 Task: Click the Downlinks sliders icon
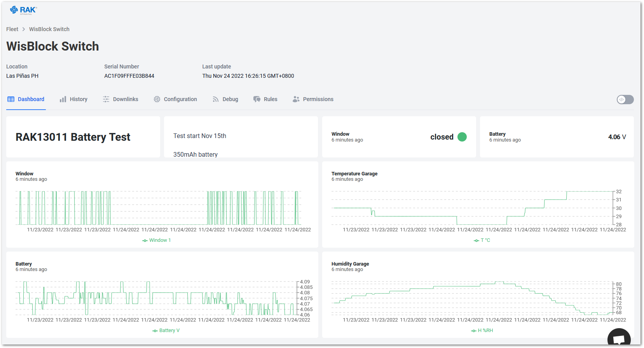[106, 99]
